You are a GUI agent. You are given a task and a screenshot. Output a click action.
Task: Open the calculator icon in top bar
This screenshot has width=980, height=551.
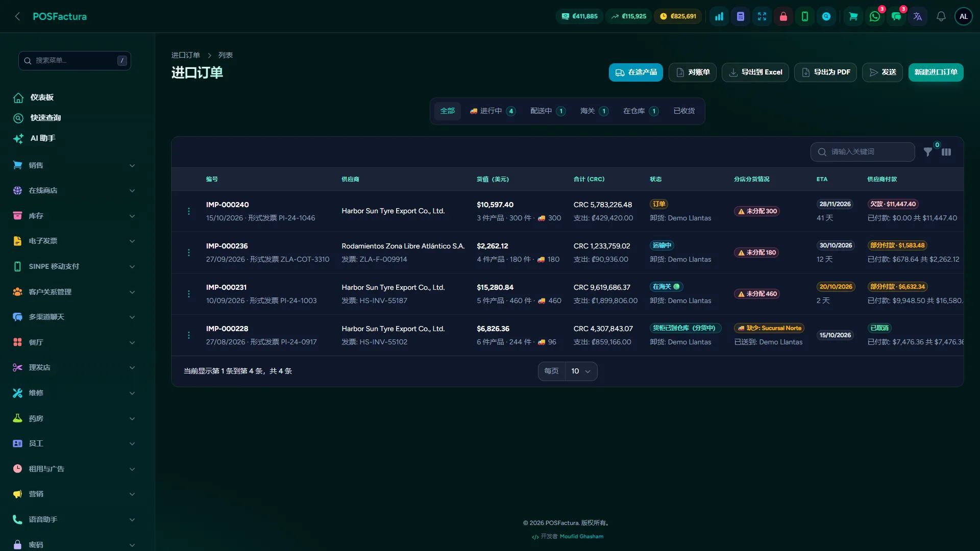[x=741, y=16]
